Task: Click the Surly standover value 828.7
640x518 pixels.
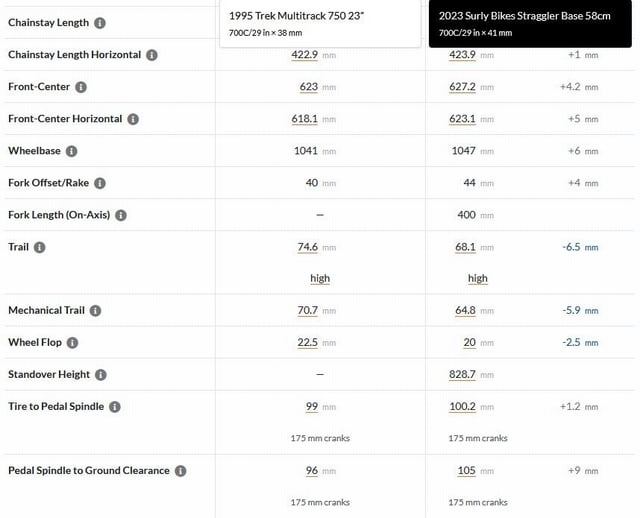Action: (x=462, y=374)
